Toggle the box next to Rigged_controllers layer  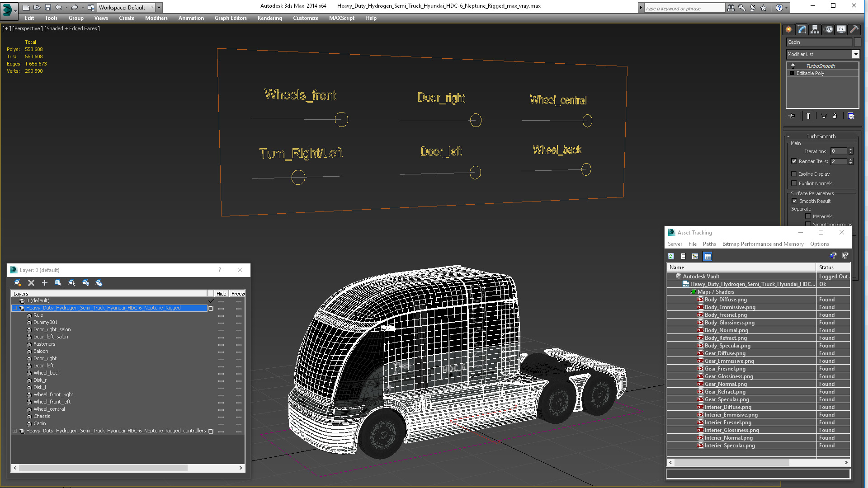pos(211,431)
